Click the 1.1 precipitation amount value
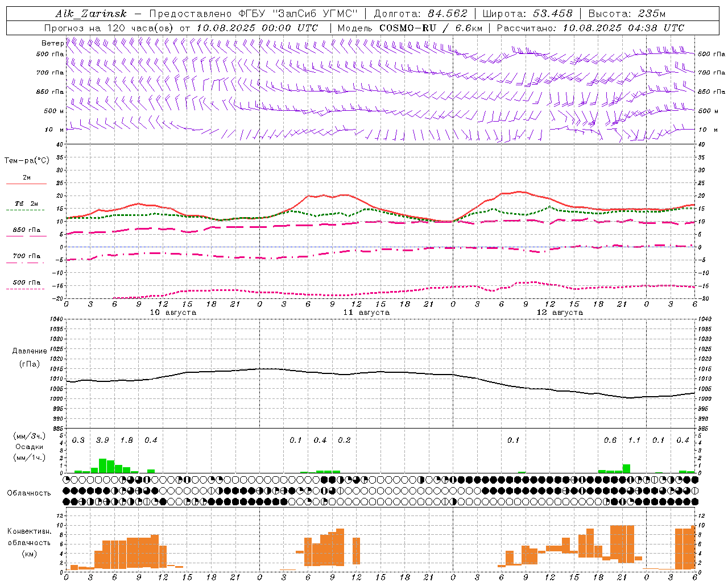 634,440
